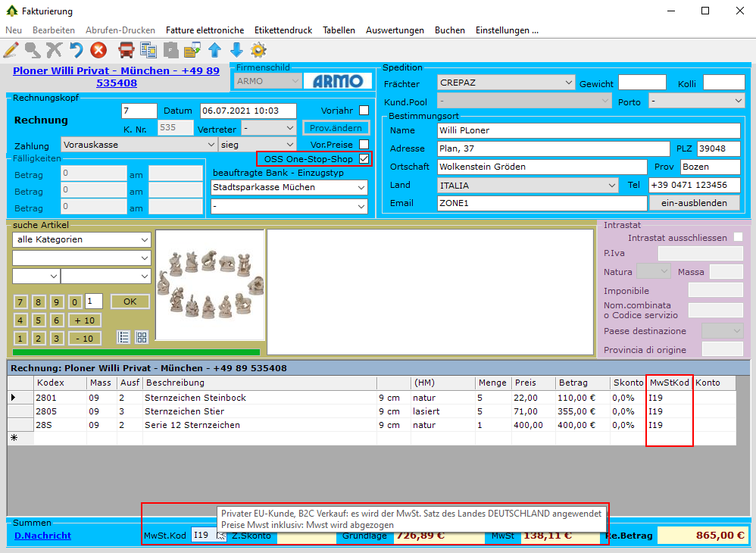
Task: Open the Auswertungen menu
Action: coord(395,30)
